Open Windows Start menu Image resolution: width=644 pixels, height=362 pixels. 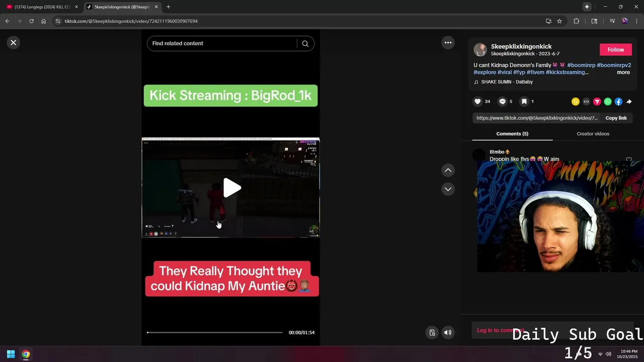pyautogui.click(x=11, y=354)
